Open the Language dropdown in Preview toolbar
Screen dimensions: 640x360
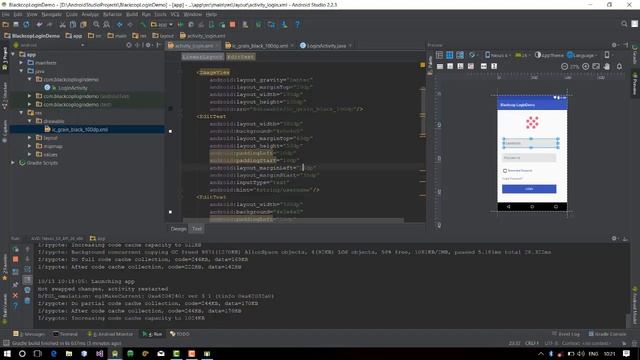point(582,55)
